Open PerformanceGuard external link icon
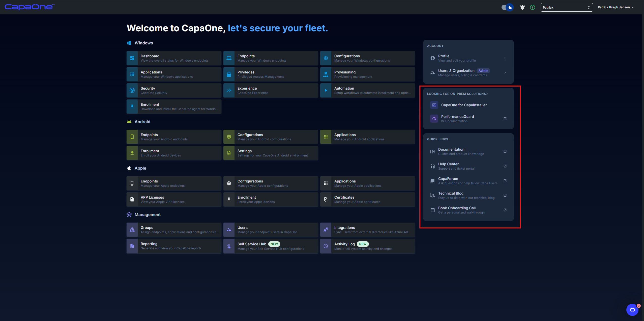Image resolution: width=644 pixels, height=321 pixels. [x=505, y=119]
